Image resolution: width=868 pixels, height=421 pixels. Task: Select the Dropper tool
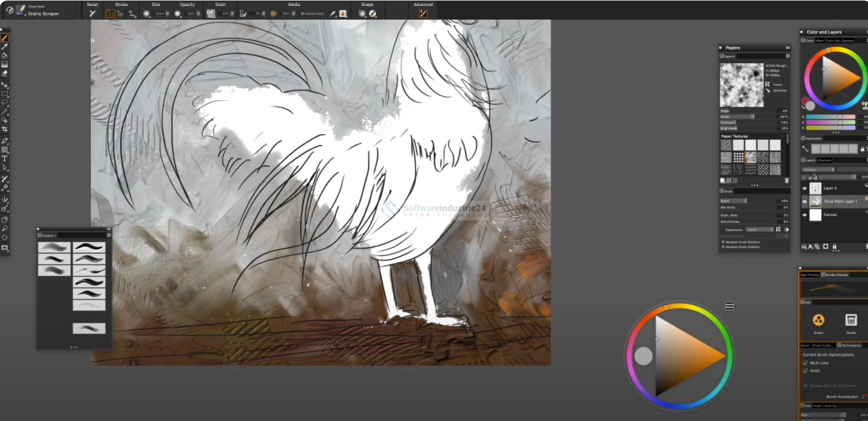click(x=4, y=47)
